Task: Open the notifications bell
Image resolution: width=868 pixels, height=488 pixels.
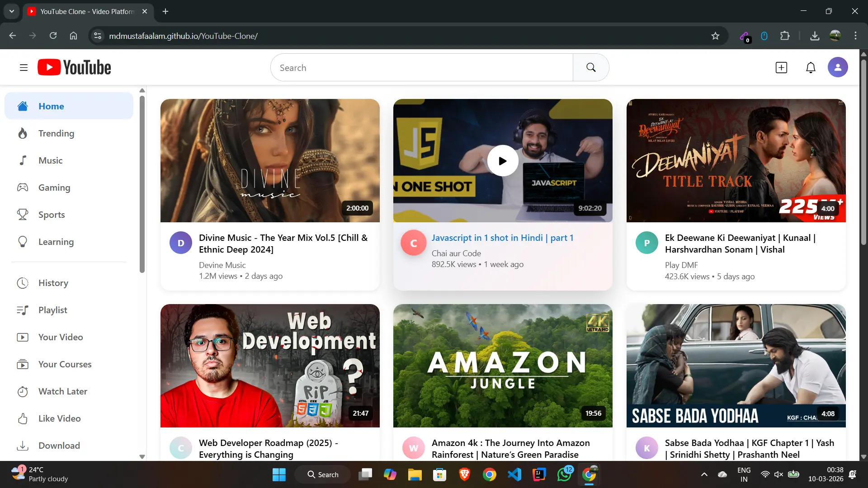Action: click(811, 67)
